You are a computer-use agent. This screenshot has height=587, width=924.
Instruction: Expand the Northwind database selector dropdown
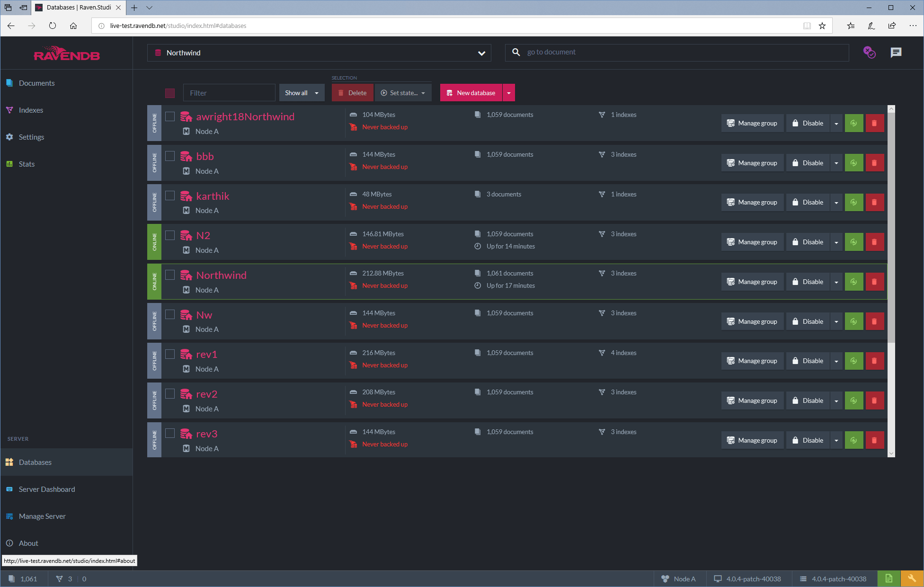coord(481,53)
